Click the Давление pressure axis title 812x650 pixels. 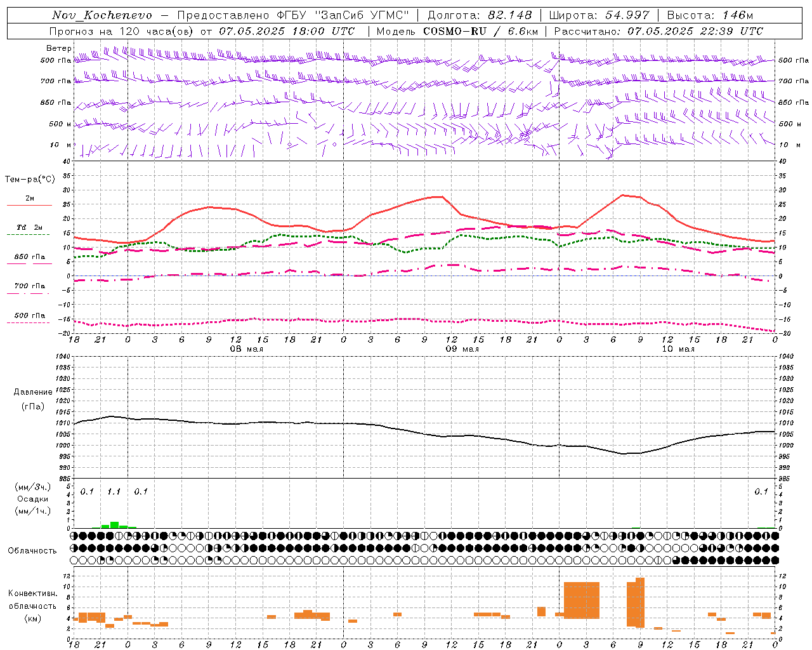[x=33, y=392]
